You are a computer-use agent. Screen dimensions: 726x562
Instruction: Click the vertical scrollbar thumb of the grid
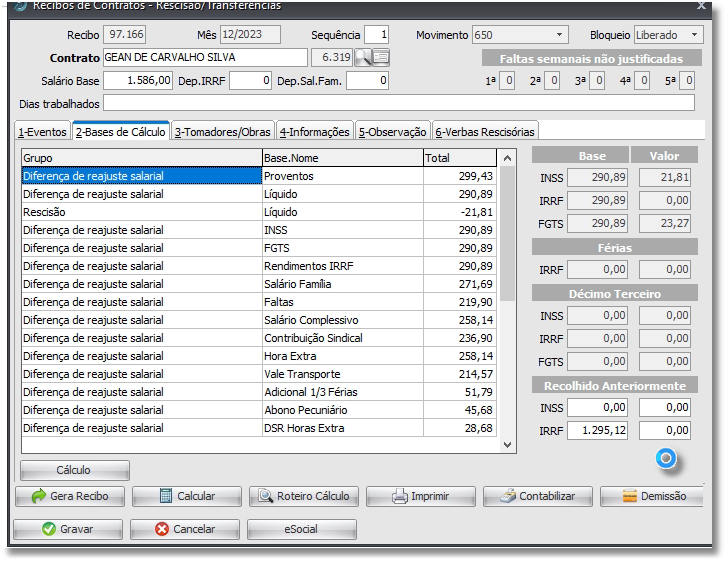pos(507,233)
